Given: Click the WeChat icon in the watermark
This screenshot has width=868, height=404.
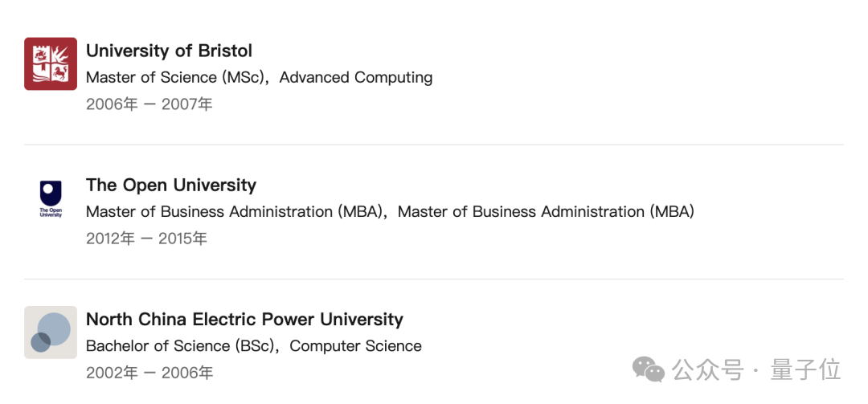Looking at the screenshot, I should pos(649,369).
